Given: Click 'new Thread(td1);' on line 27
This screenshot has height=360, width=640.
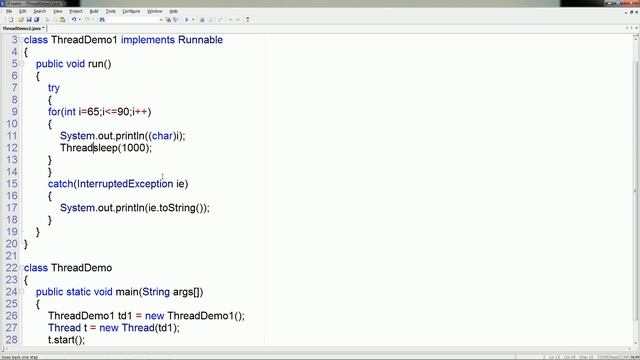Looking at the screenshot, I should point(139,328).
